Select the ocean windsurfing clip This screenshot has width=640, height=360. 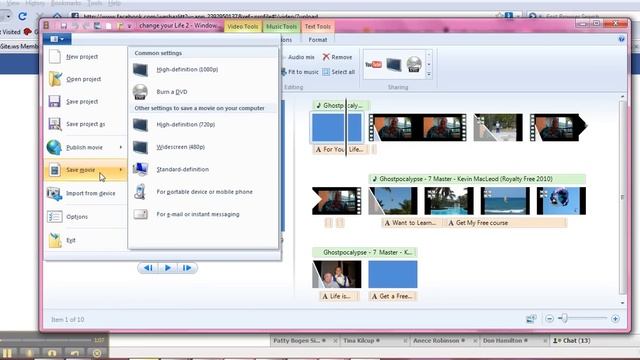click(x=505, y=201)
